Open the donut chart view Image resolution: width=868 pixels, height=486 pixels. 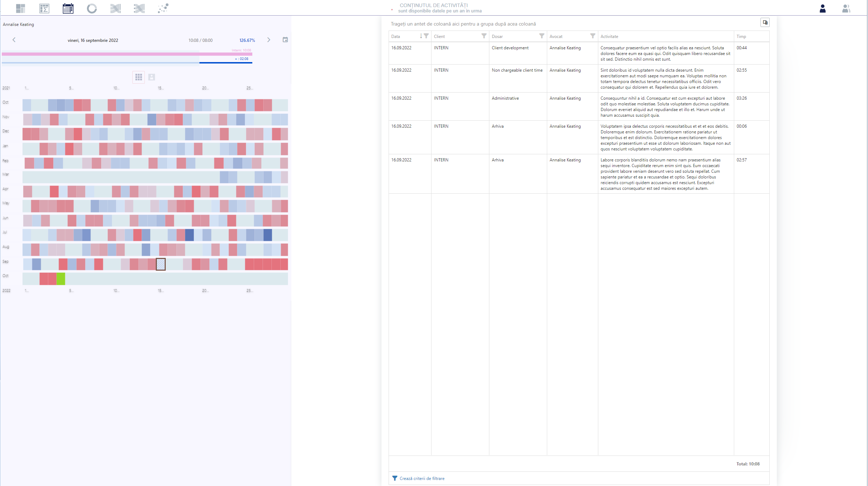pyautogui.click(x=92, y=8)
